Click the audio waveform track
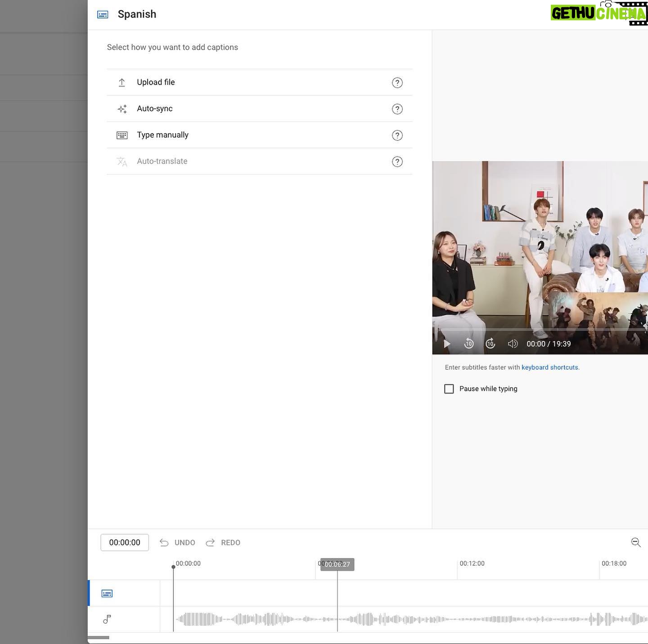The width and height of the screenshot is (648, 644). pyautogui.click(x=404, y=619)
